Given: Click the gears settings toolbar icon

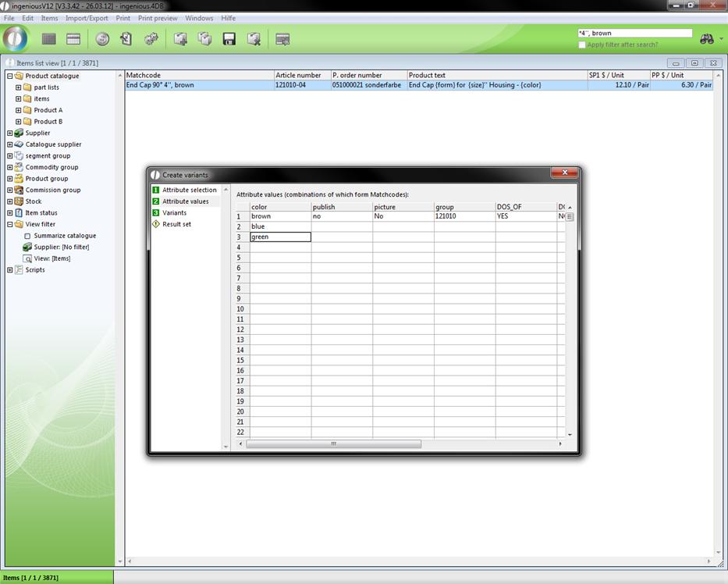Looking at the screenshot, I should click(151, 39).
